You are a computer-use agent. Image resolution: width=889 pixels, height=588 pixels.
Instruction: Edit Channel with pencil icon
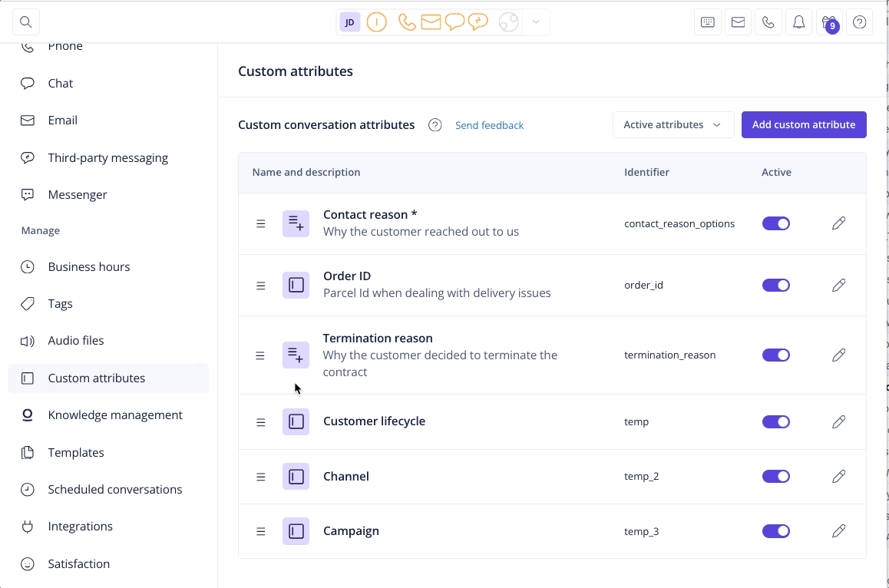click(838, 476)
